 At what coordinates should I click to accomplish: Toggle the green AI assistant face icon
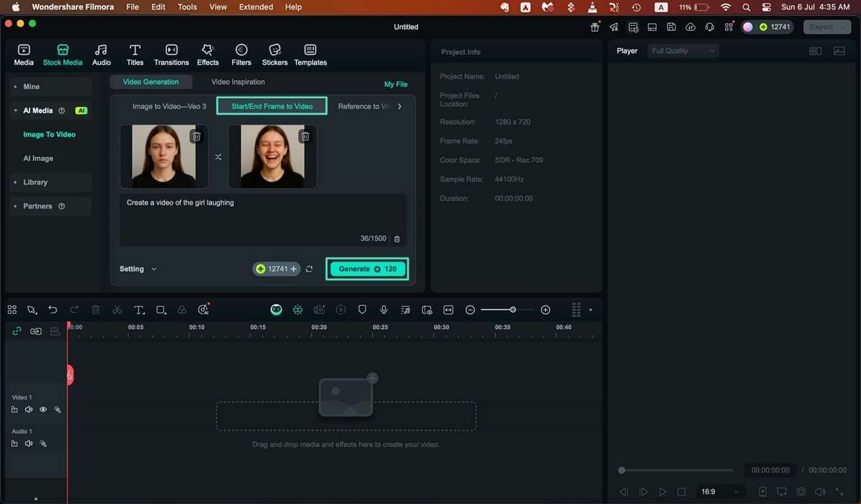(x=276, y=310)
